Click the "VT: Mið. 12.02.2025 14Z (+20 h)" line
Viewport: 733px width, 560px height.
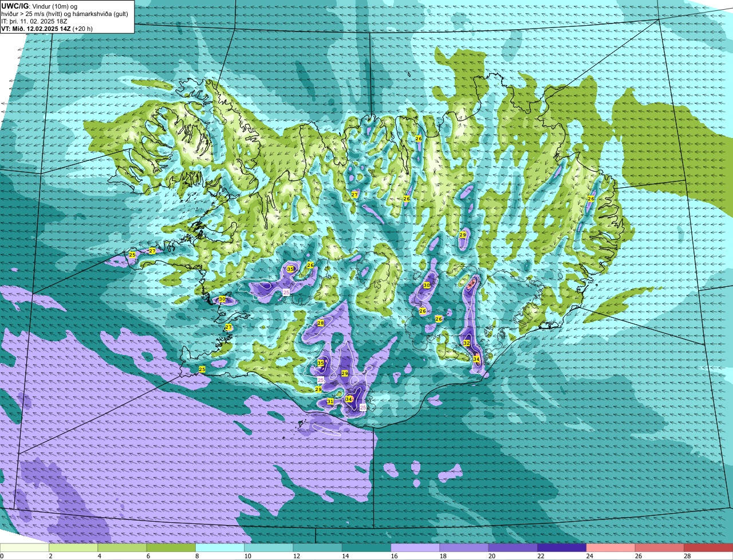click(48, 29)
